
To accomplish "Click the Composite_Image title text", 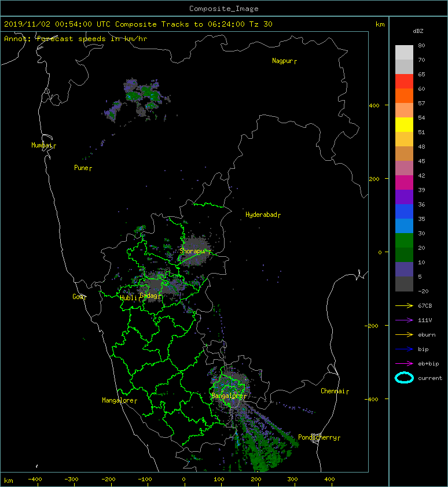I will [224, 9].
